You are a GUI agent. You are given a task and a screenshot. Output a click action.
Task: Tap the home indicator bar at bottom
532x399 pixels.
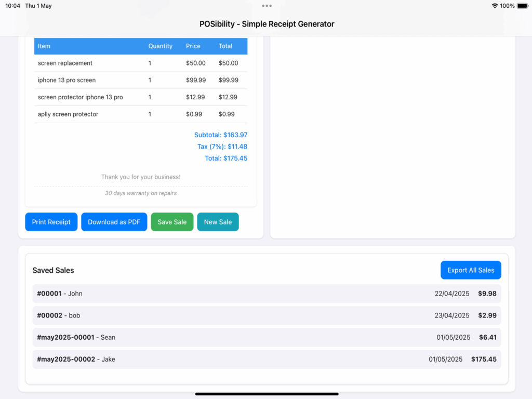[267, 394]
